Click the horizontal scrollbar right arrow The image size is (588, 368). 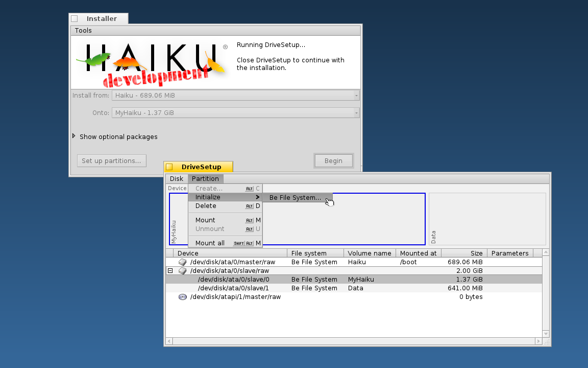538,341
